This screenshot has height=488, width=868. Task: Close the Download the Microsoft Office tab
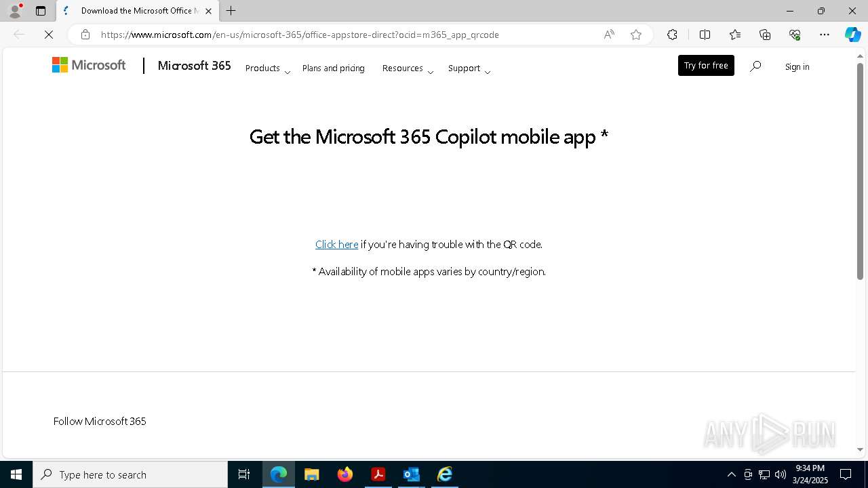pos(208,11)
